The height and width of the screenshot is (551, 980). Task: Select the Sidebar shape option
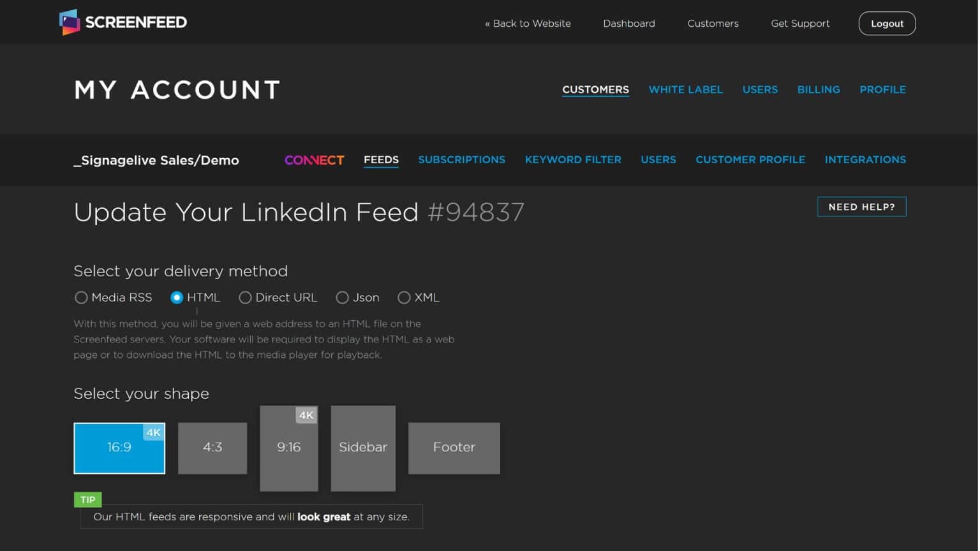coord(363,448)
